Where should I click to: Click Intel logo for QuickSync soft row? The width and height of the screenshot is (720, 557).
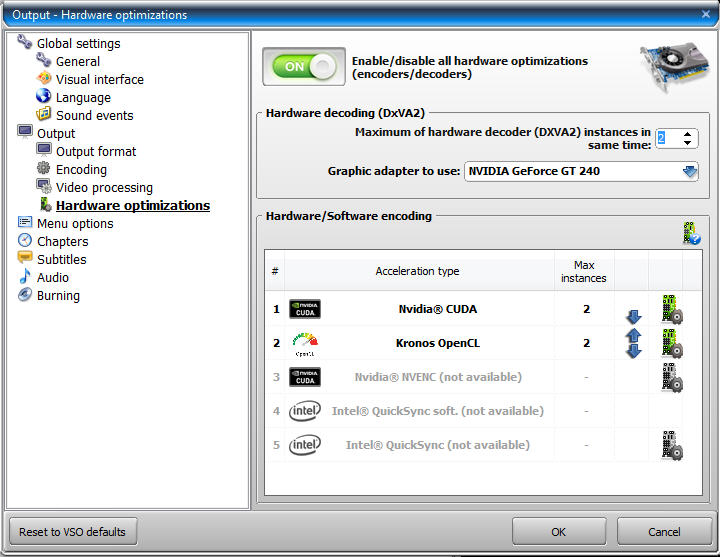click(x=305, y=411)
